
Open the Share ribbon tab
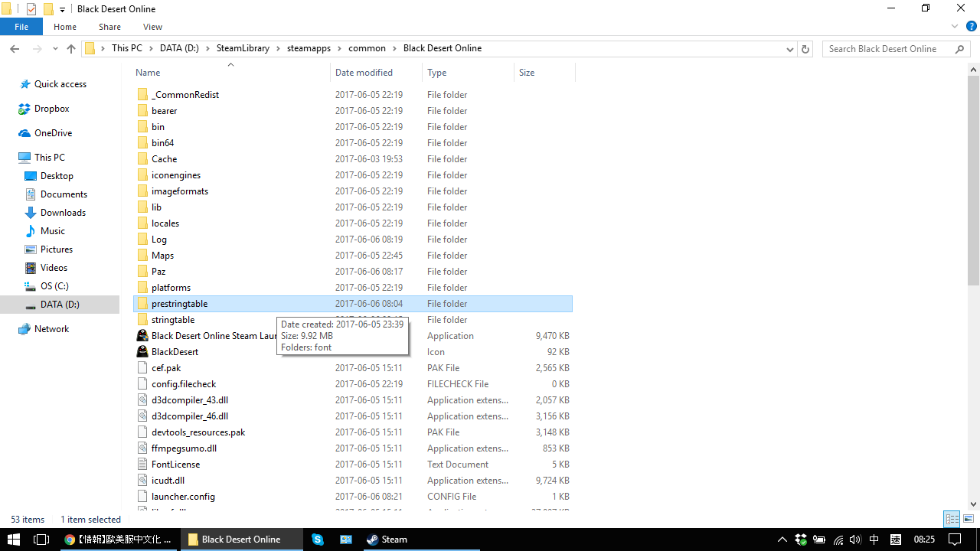[109, 27]
